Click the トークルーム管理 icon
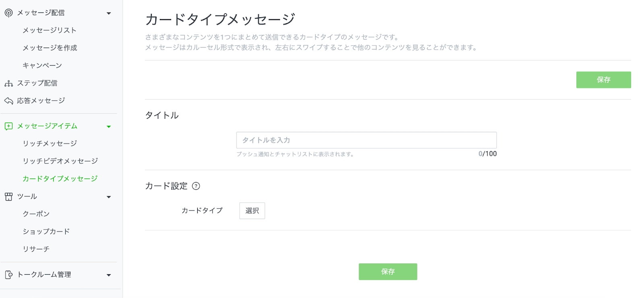The height and width of the screenshot is (298, 644). (8, 275)
